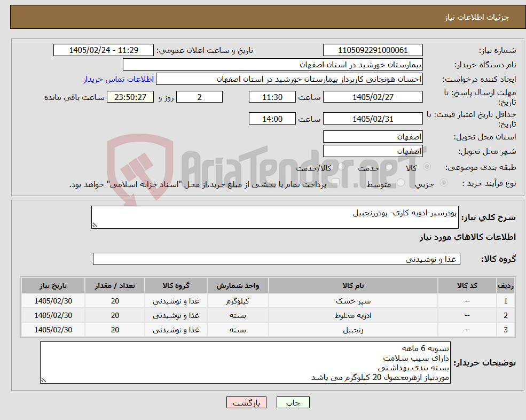Select the جزیی purchase type radio
The image size is (526, 420).
(x=443, y=183)
